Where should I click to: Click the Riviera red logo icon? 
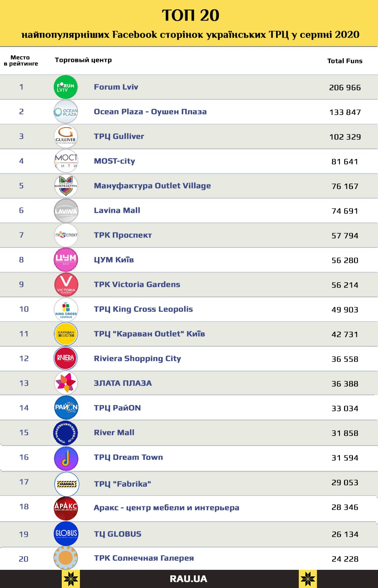[66, 358]
